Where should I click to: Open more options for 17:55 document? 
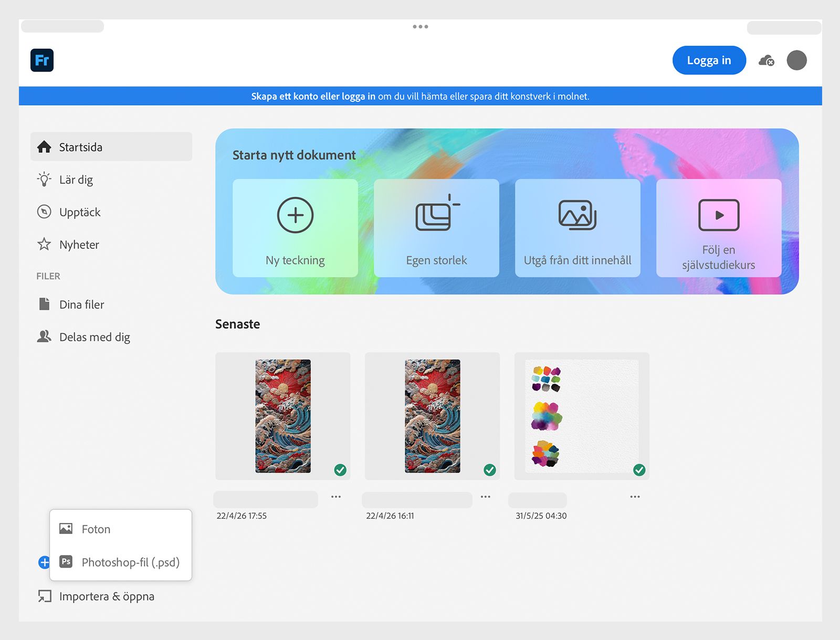coord(336,497)
